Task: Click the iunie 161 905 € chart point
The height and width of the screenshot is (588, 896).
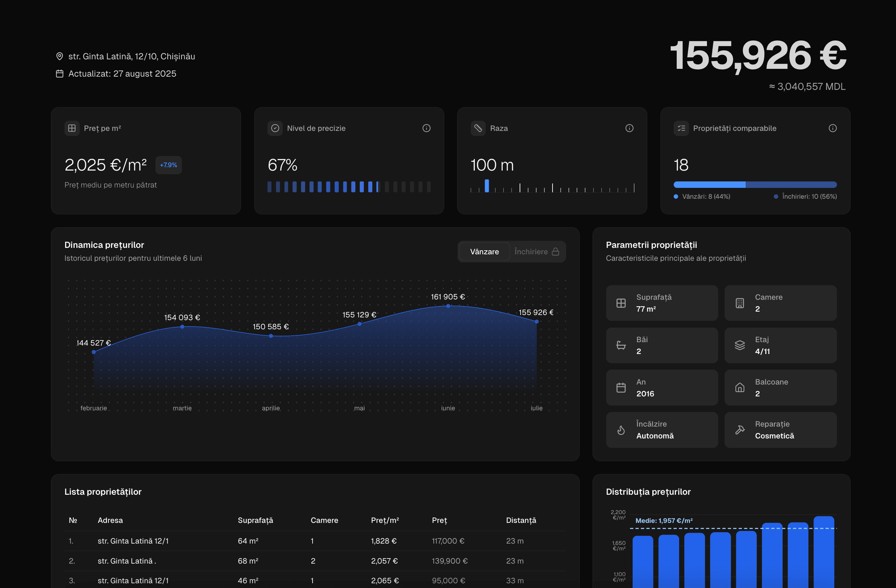Action: click(448, 306)
